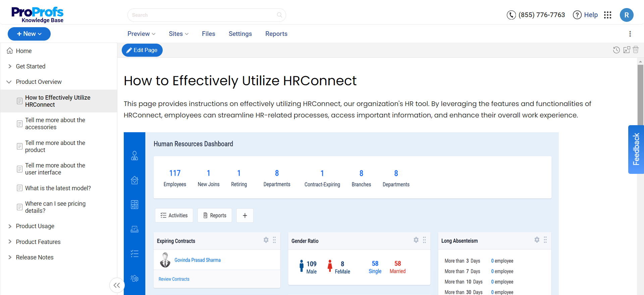Viewport: 644px width, 295px height.
Task: Click the gears settings icon in dashboard sidebar
Action: (x=135, y=278)
